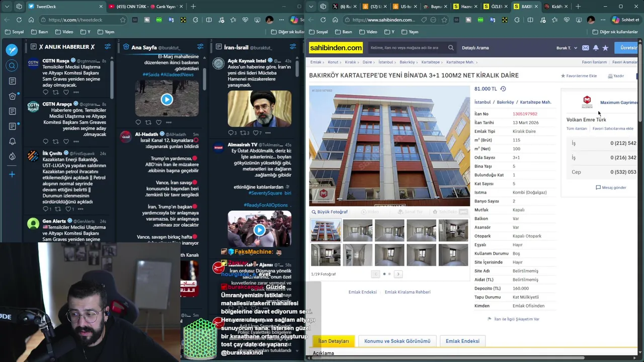Click Mesaj gönder link
The width and height of the screenshot is (644, 362).
(611, 188)
